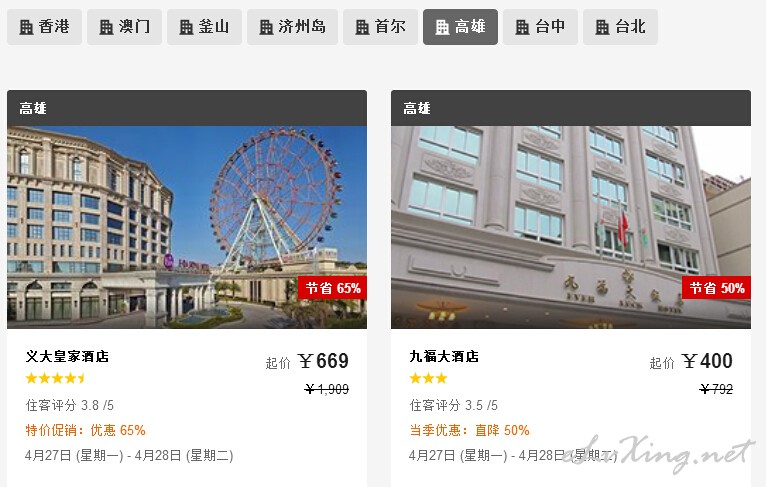
Task: Click the 九福大酒店 building photo
Action: tap(571, 227)
